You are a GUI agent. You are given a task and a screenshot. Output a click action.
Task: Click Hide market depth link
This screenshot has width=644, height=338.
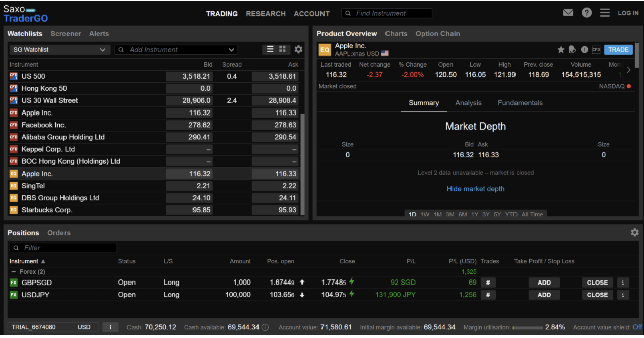click(476, 189)
